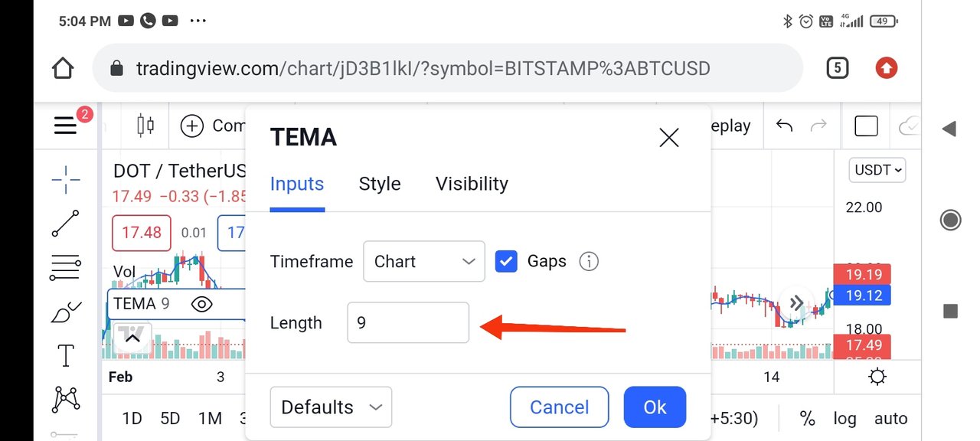
Task: Open the Fibonacci retracement tool
Action: 66,268
